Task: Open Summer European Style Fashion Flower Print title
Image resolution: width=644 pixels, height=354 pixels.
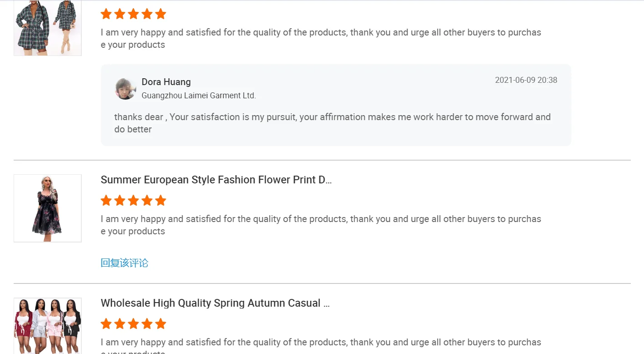Action: coord(216,180)
